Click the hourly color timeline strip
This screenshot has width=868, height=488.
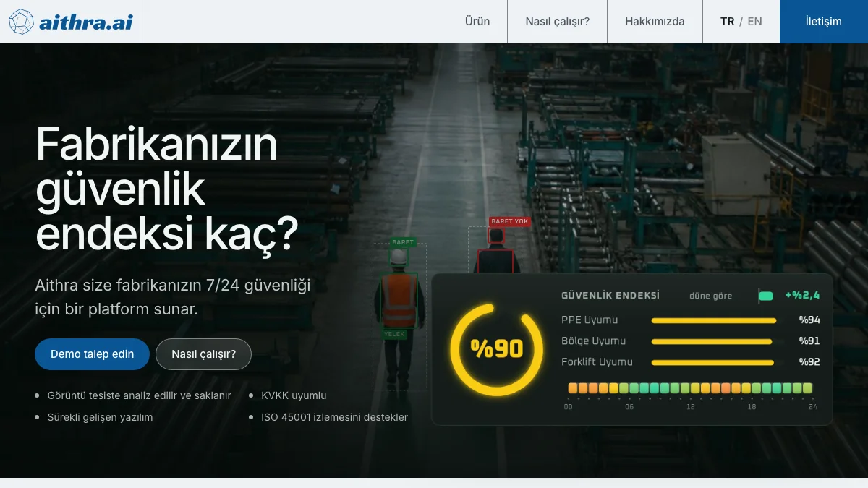pos(690,388)
